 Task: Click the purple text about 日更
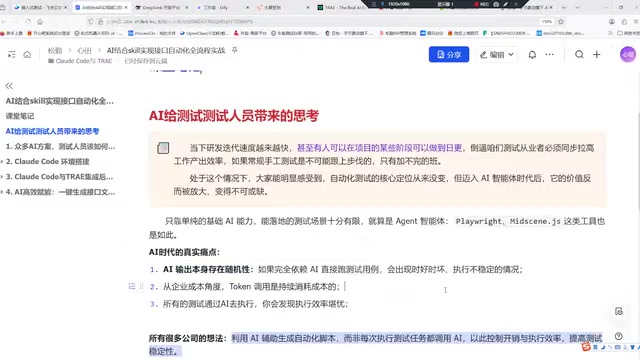coord(380,148)
